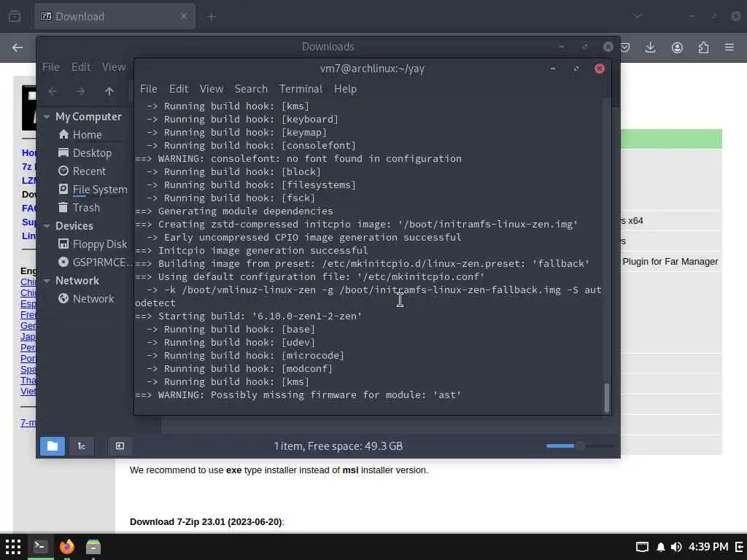
Task: Open browser Extensions icon
Action: coord(703,47)
